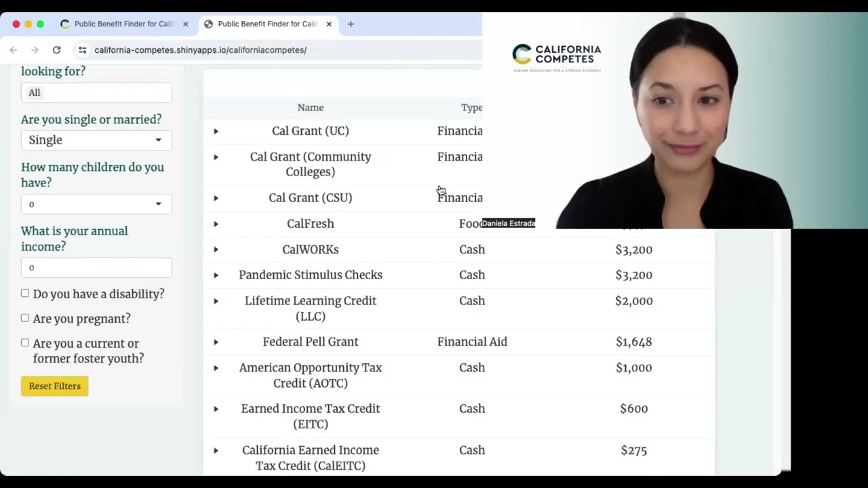Close the first Public Benefit Finder tab

pos(185,24)
